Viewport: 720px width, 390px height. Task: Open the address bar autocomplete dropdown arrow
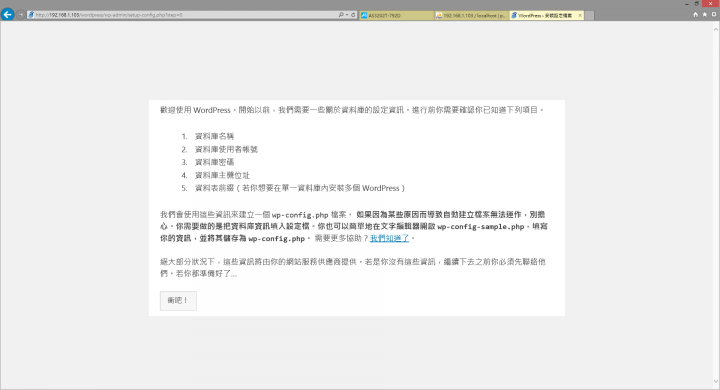coord(347,15)
